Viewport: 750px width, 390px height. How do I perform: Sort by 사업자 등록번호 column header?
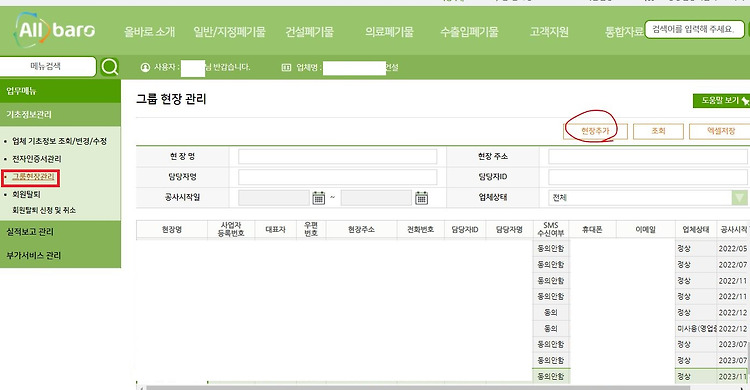click(231, 230)
